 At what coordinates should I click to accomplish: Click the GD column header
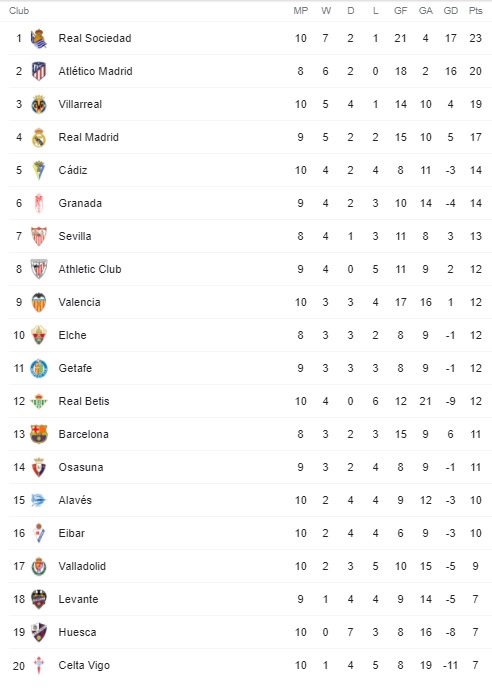pos(451,11)
